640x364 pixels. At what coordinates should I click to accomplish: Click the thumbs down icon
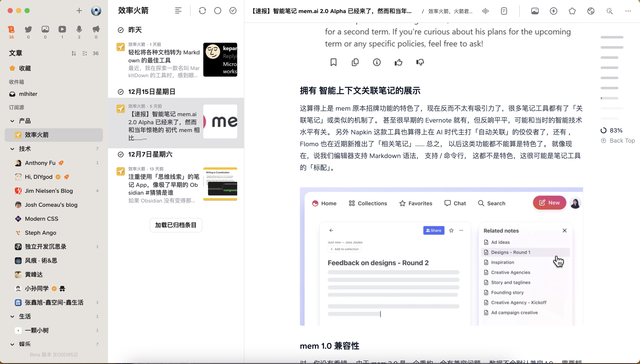(420, 62)
